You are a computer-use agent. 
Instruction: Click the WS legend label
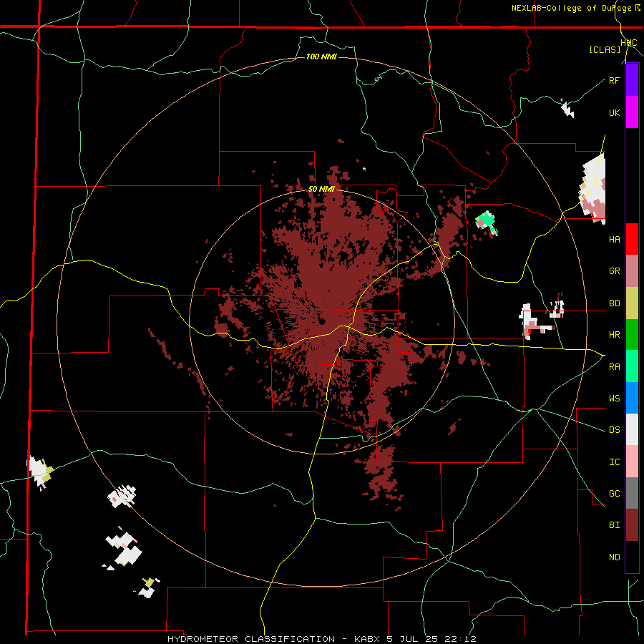614,399
